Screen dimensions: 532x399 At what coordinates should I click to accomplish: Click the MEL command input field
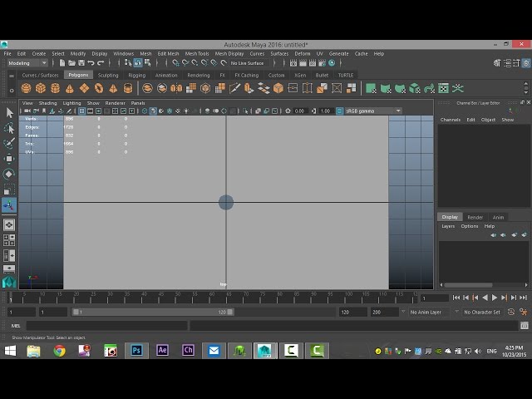click(x=107, y=326)
